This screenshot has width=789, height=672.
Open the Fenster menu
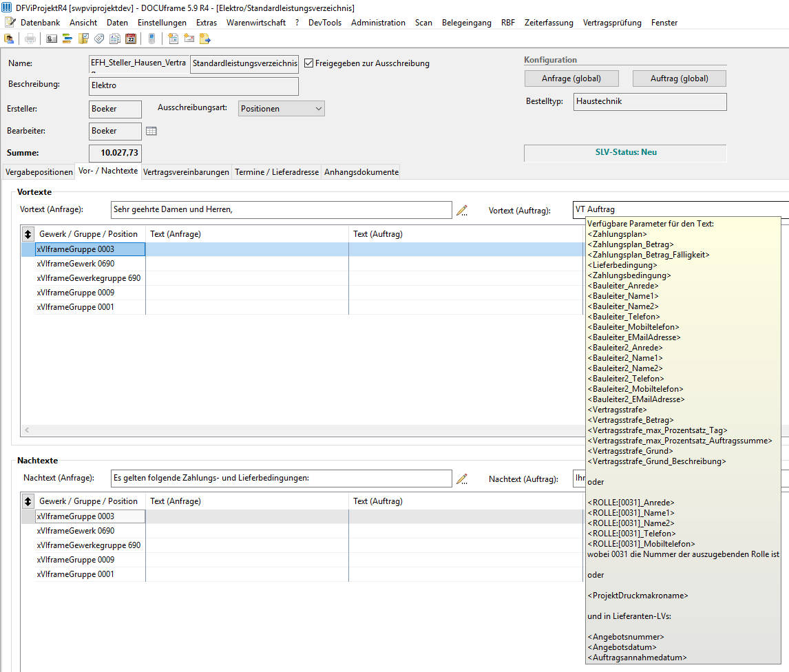[664, 23]
